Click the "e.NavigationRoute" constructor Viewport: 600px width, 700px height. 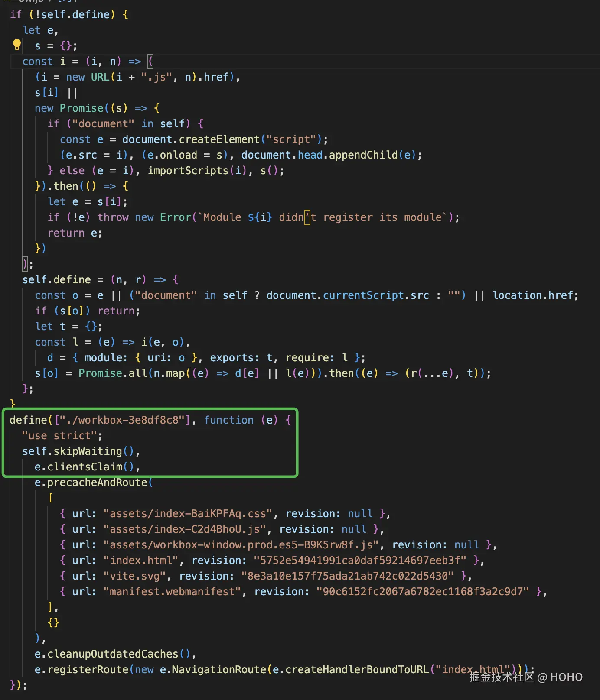[x=213, y=670]
